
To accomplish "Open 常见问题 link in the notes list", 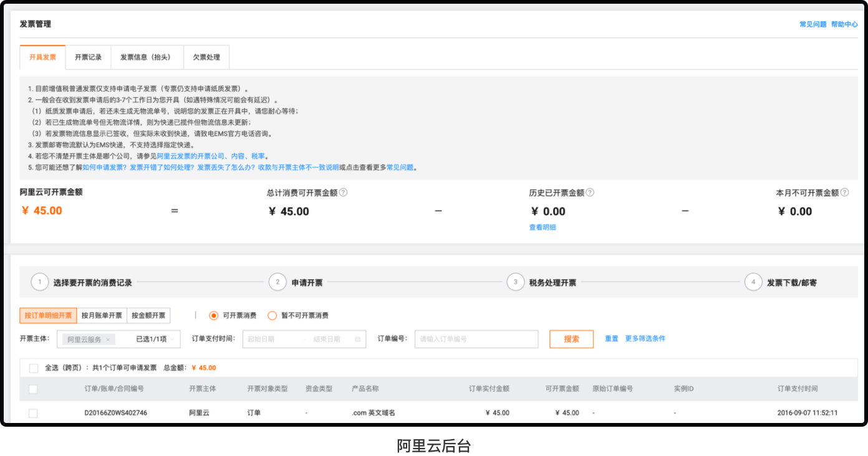I will 400,168.
